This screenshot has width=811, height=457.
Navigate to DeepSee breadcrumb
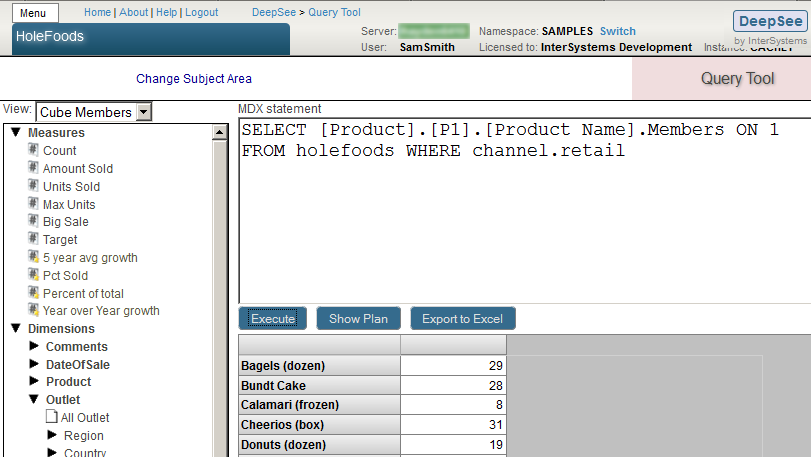pos(274,12)
